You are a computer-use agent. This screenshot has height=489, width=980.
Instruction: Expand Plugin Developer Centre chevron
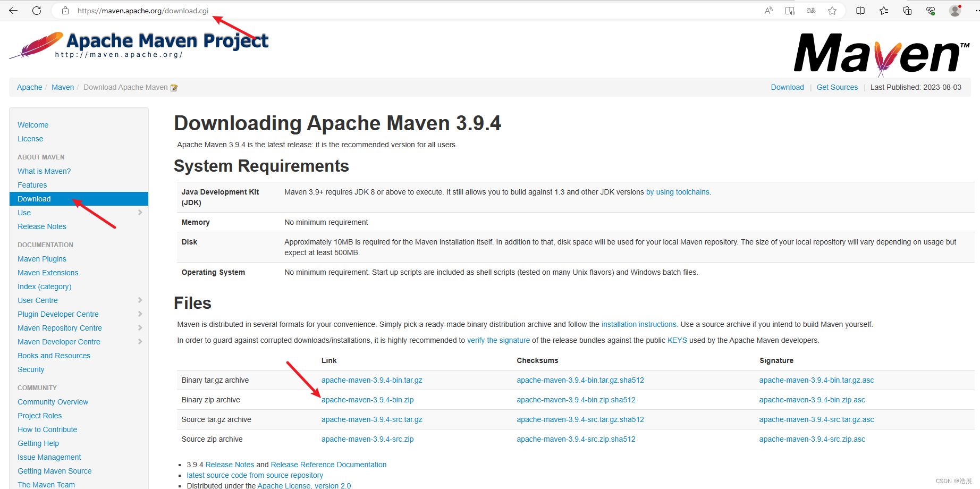pyautogui.click(x=140, y=314)
